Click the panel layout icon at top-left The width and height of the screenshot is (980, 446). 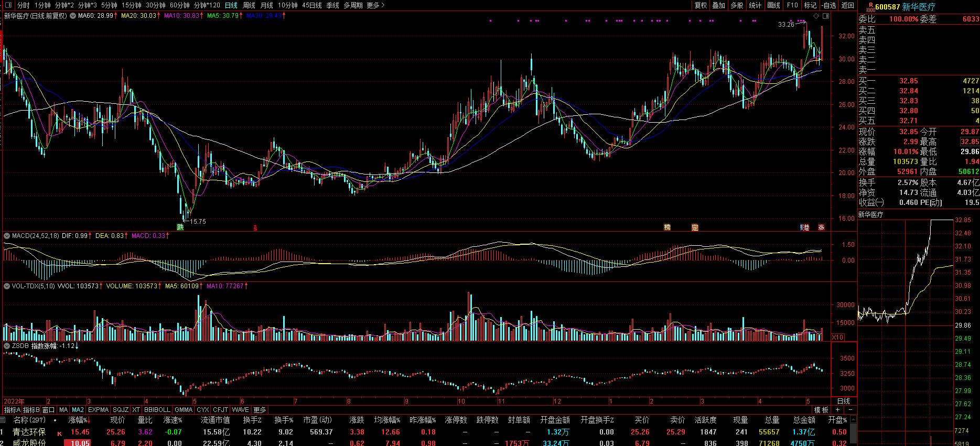click(9, 5)
